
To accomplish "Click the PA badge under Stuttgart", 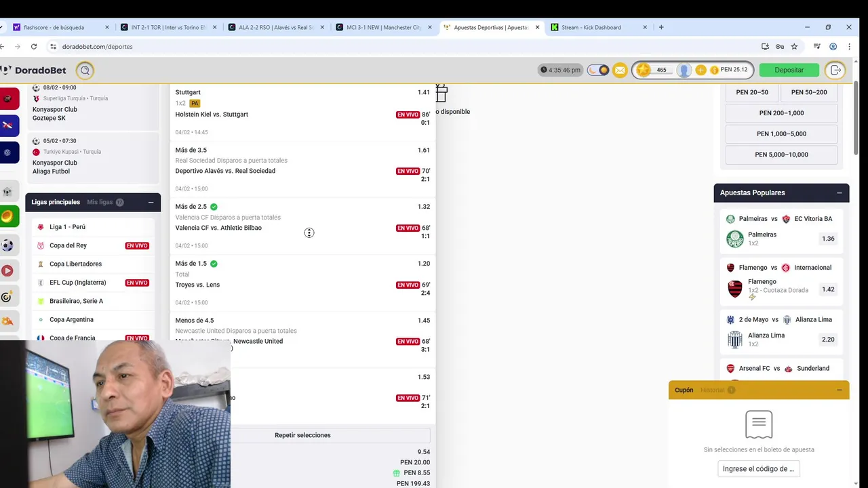I will point(195,103).
